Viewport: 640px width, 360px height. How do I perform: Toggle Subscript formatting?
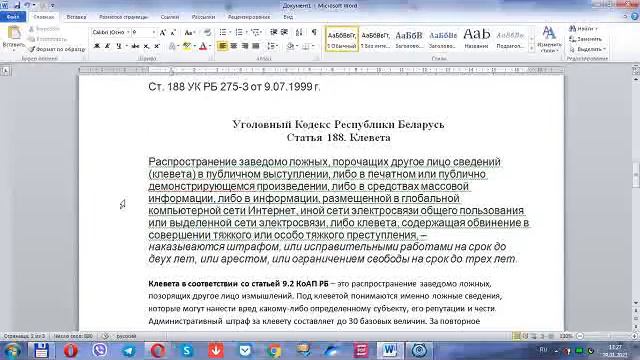[x=146, y=46]
